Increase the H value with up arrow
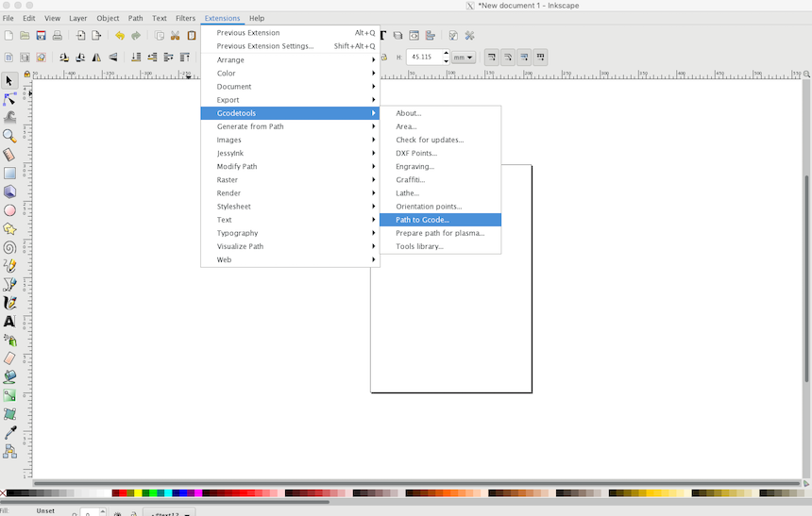This screenshot has width=812, height=516. (446, 54)
